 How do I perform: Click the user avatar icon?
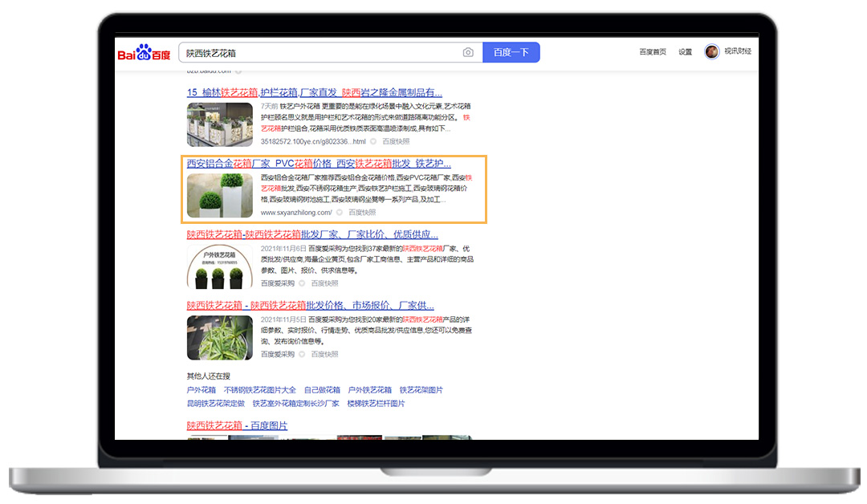pyautogui.click(x=711, y=51)
